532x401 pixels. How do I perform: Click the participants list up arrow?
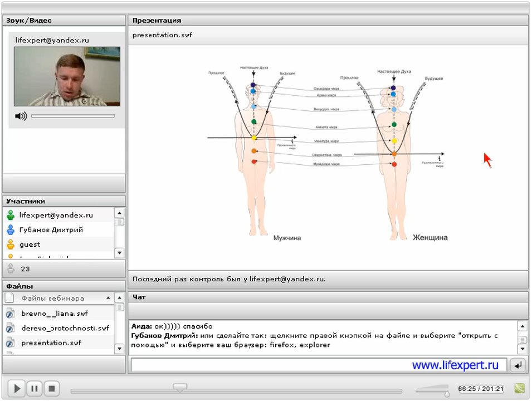tap(119, 213)
